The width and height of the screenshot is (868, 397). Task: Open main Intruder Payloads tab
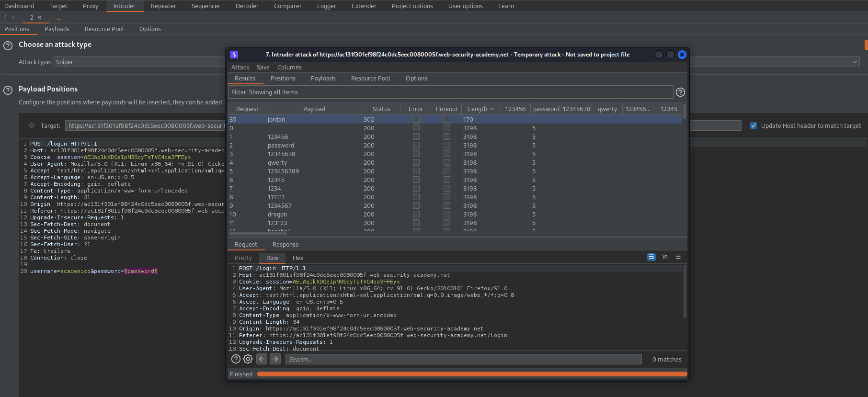(57, 29)
